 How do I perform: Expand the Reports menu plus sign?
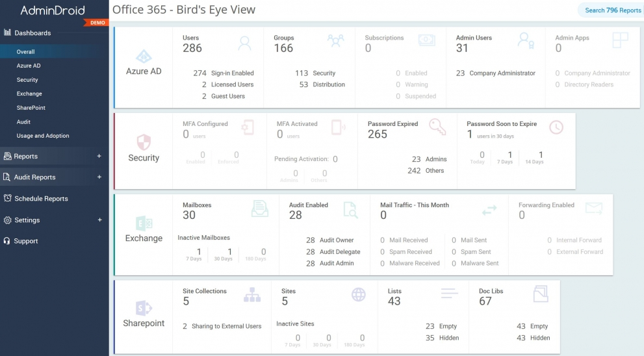click(99, 156)
